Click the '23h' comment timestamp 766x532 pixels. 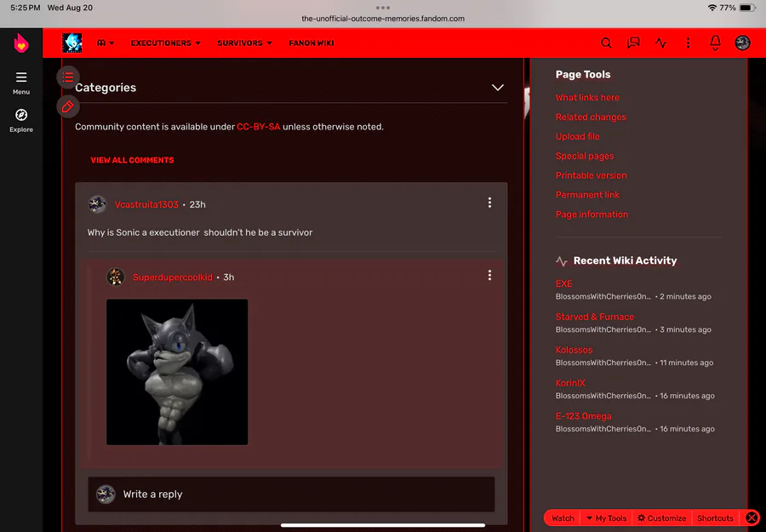coord(197,204)
